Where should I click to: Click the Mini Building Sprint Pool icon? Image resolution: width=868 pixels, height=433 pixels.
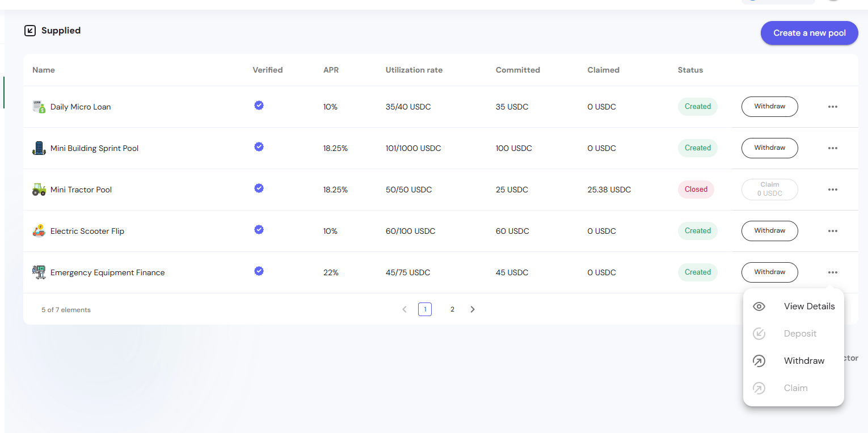(39, 148)
